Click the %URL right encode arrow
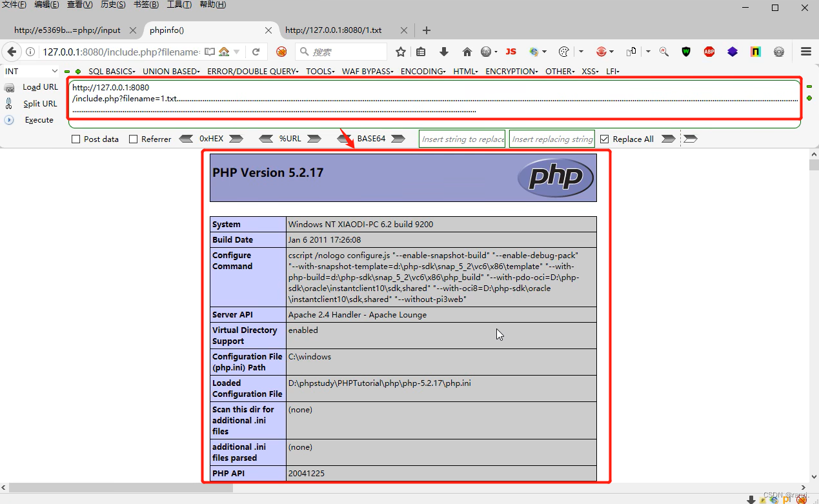 pos(314,139)
